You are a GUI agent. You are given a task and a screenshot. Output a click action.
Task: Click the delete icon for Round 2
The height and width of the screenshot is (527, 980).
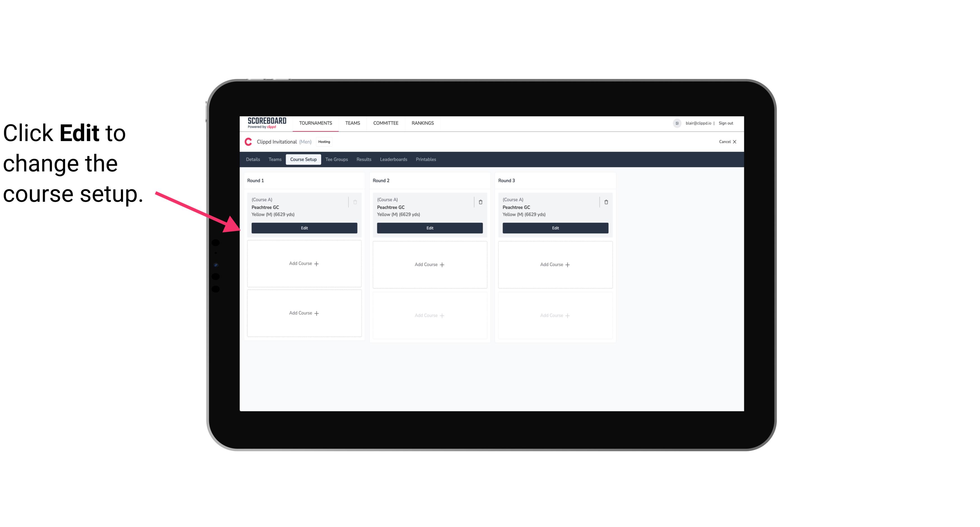pos(480,202)
